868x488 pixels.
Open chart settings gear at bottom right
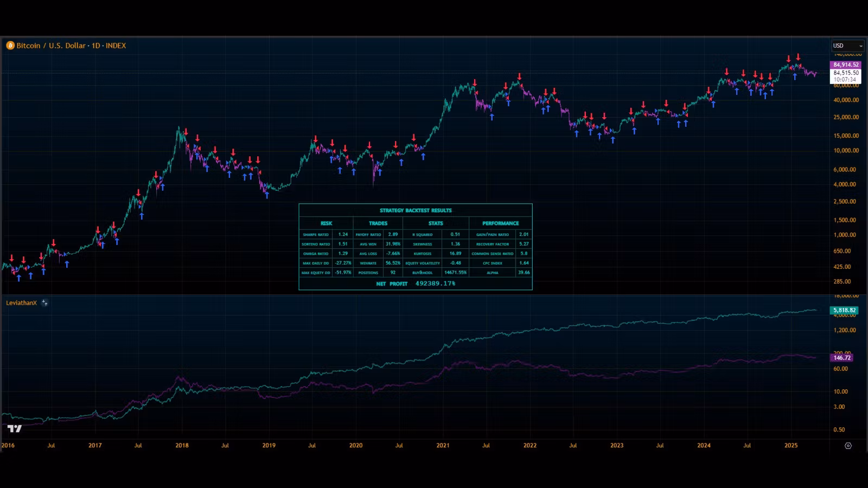[x=848, y=446]
